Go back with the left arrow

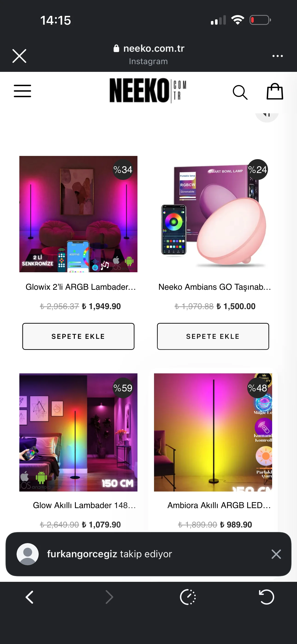pos(29,597)
